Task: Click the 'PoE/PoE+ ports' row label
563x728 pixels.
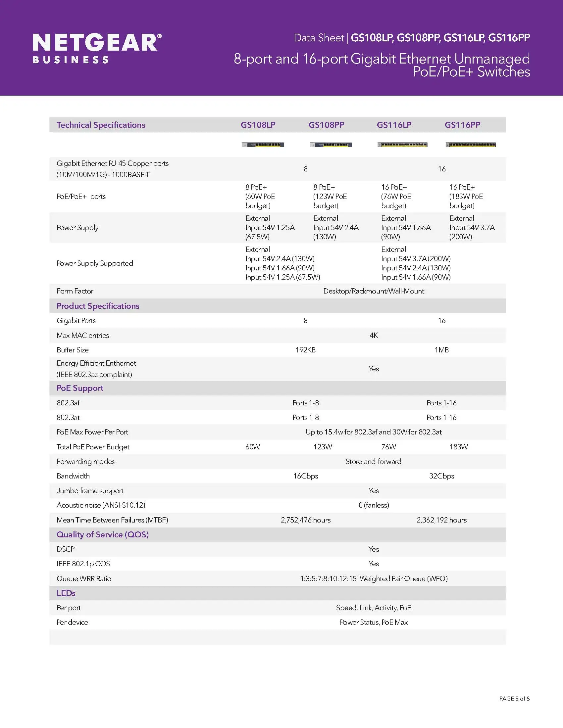Action: tap(81, 197)
